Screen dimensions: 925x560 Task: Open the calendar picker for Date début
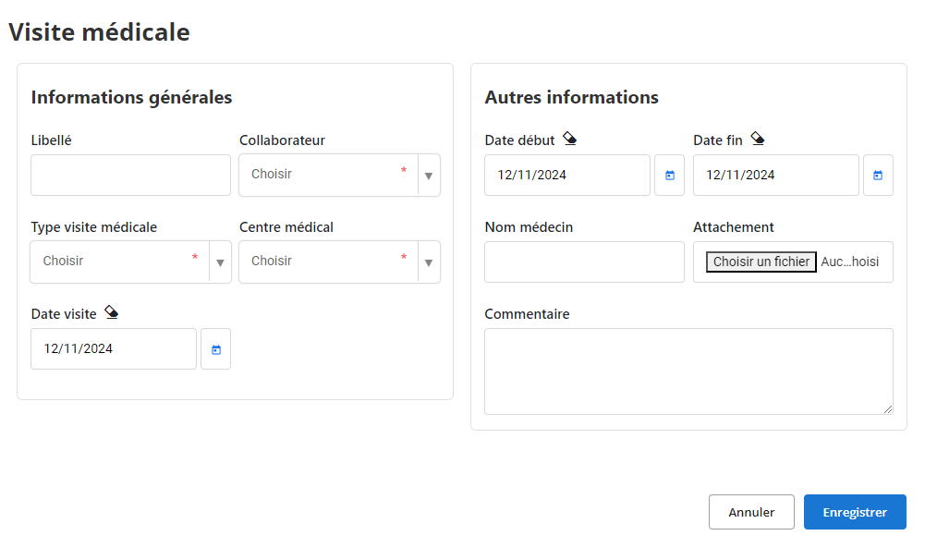(x=670, y=176)
